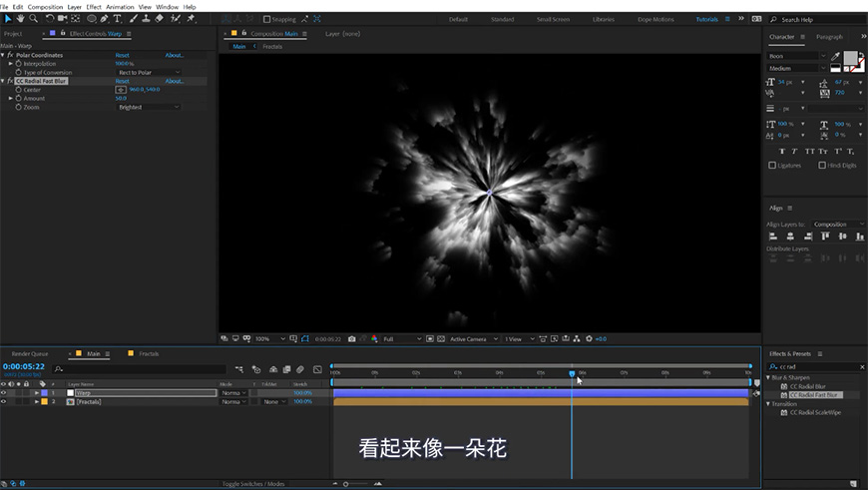This screenshot has width=868, height=490.
Task: Choose the Pen tool
Action: 105,18
